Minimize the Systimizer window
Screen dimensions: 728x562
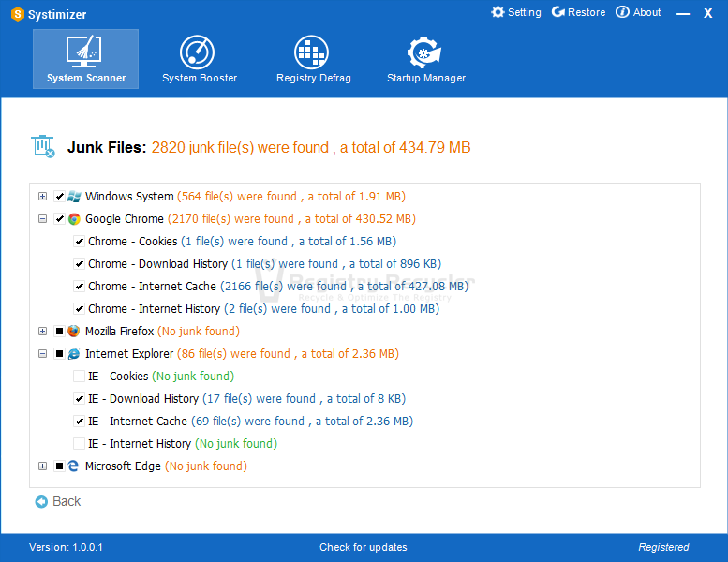tap(683, 14)
